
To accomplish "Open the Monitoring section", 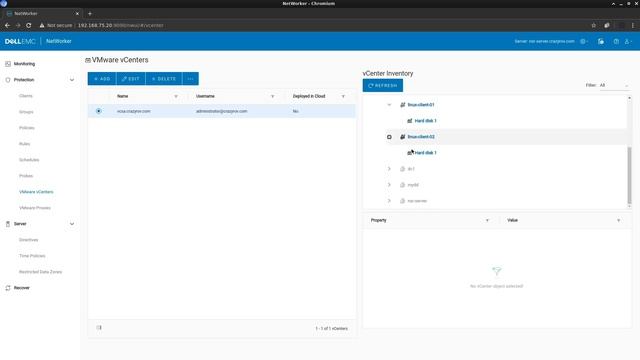I will 24,64.
